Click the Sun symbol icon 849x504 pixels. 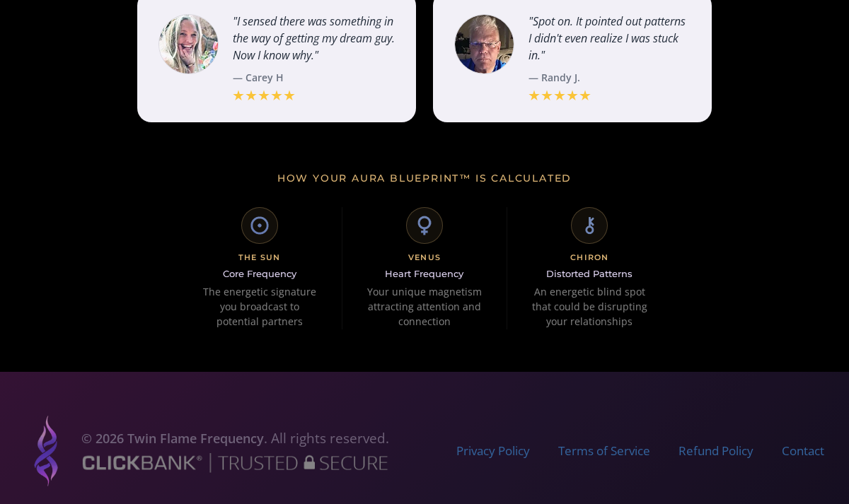point(260,225)
